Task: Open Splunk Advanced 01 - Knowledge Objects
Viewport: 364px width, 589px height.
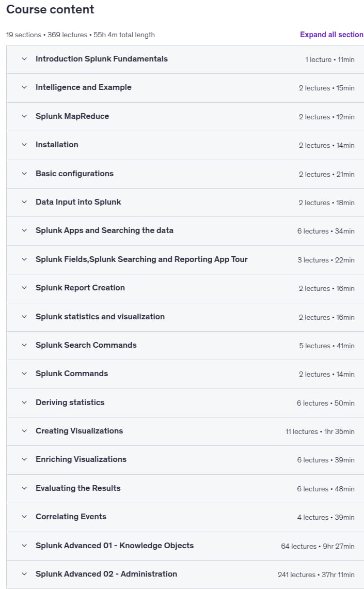Action: pyautogui.click(x=185, y=546)
